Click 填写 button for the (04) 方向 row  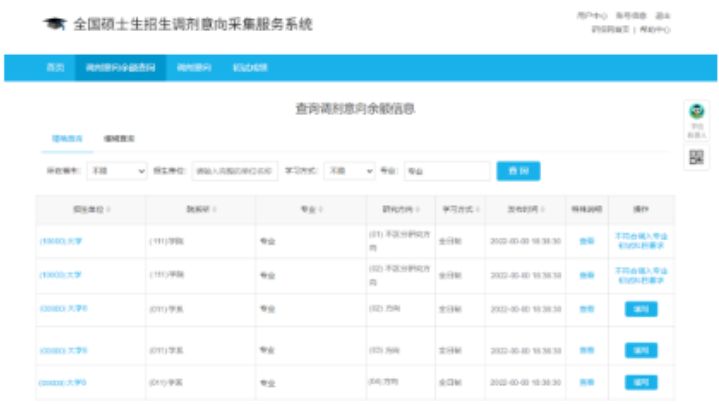pos(641,382)
